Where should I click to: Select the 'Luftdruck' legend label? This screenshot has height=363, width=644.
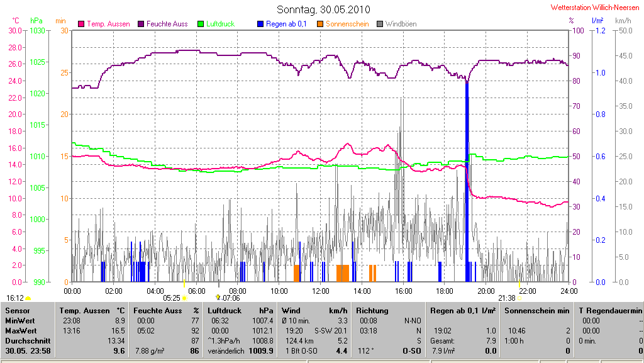coord(221,25)
